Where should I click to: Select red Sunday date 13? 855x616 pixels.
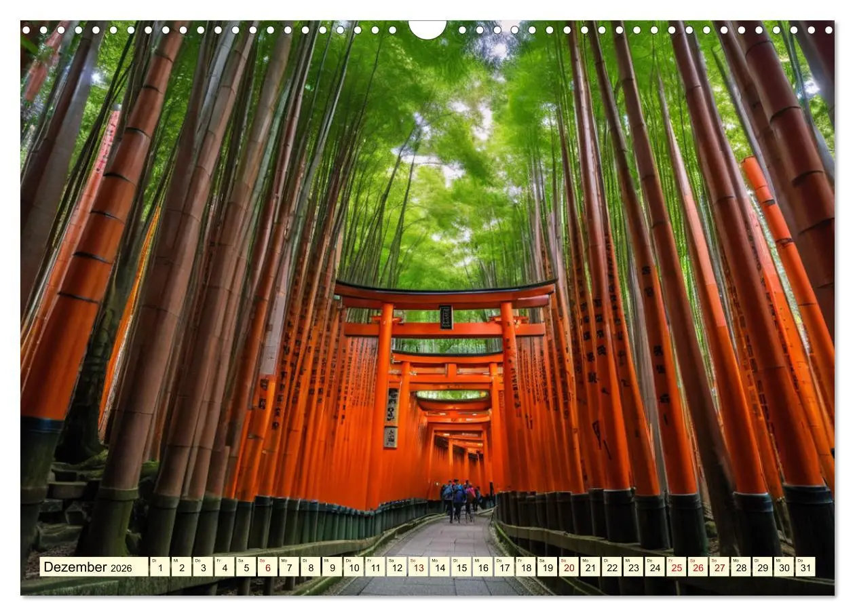point(418,566)
